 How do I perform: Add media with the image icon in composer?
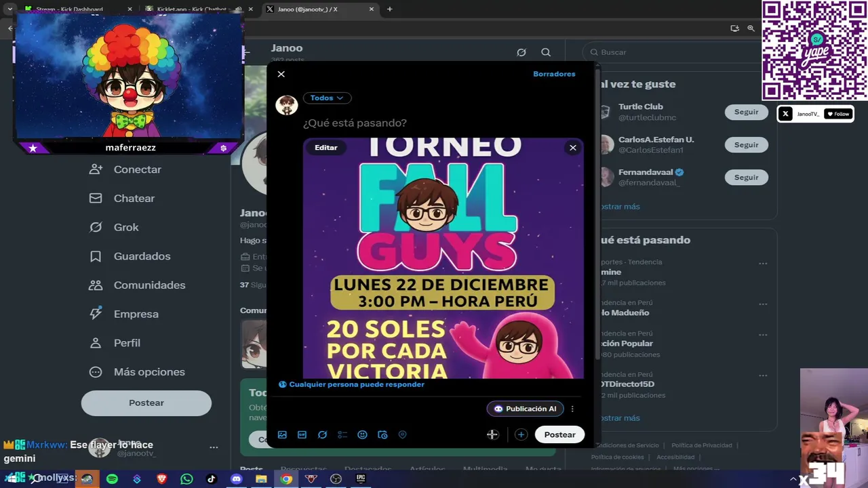(282, 434)
